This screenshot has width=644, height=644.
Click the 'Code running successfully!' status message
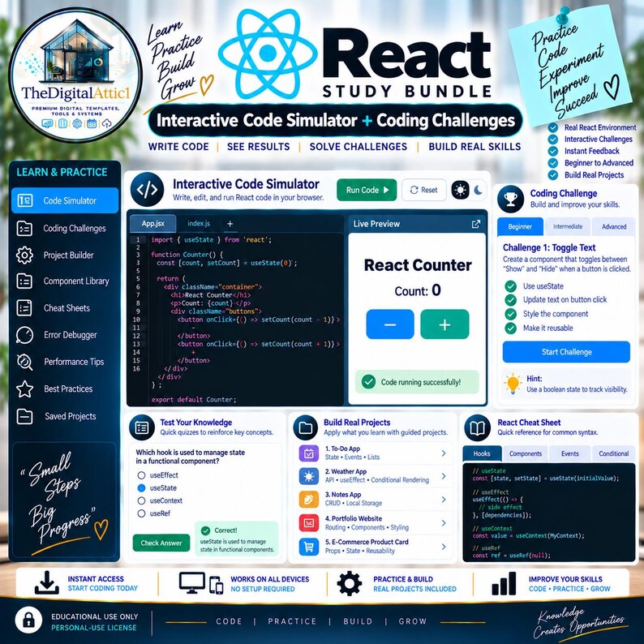[x=417, y=382]
